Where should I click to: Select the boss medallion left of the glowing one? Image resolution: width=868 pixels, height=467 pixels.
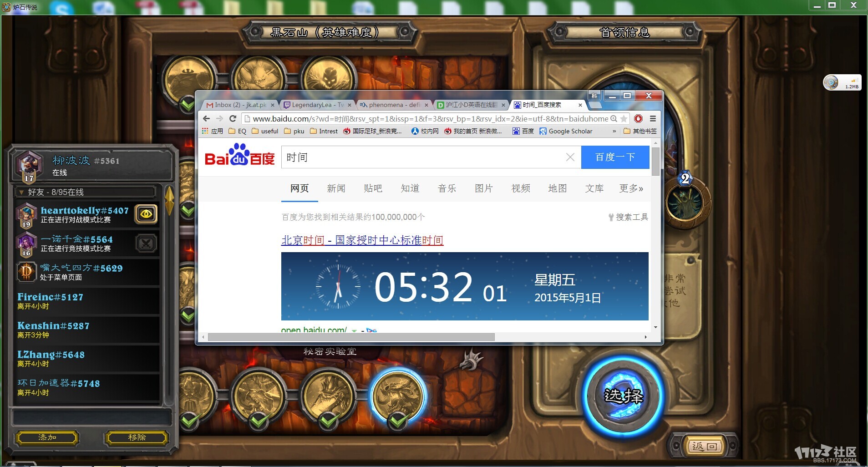pyautogui.click(x=328, y=397)
